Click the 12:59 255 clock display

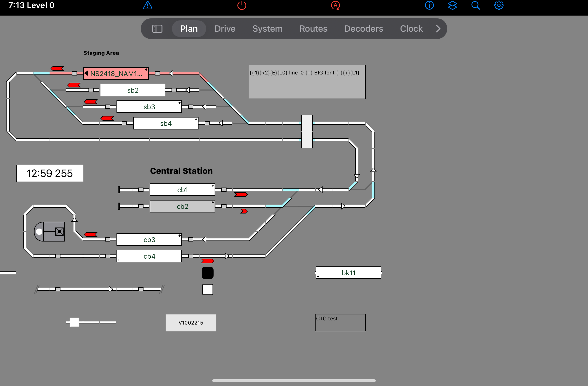tap(50, 173)
